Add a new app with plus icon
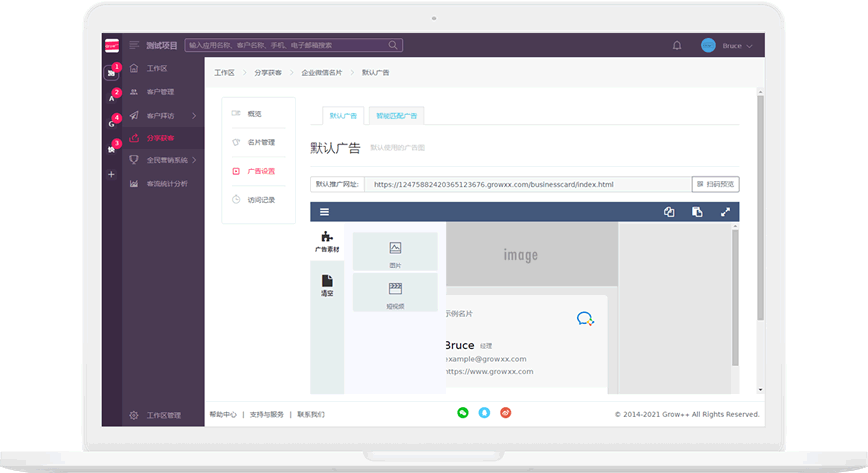This screenshot has width=868, height=473. point(111,174)
